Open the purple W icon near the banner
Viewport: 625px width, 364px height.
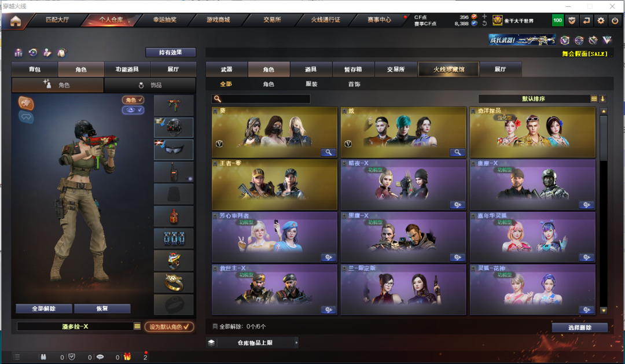607,40
